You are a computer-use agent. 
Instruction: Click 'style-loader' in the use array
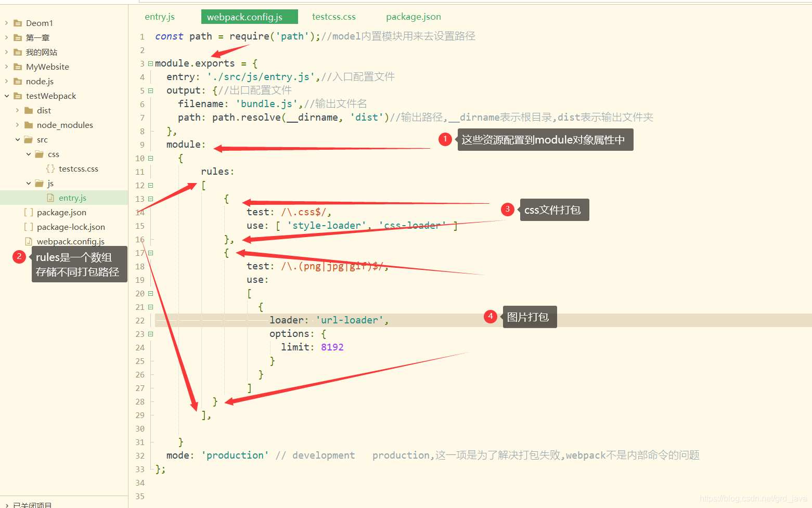point(327,226)
